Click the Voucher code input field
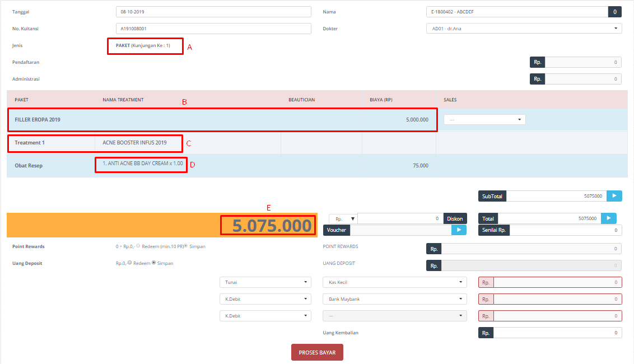This screenshot has height=364, width=634. pos(400,230)
